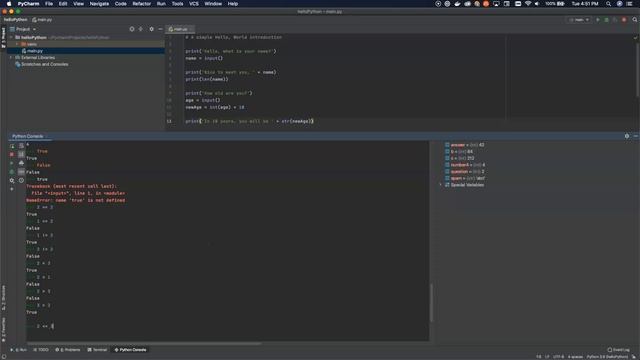
Task: Open console settings gear in left toolbar
Action: [12, 180]
